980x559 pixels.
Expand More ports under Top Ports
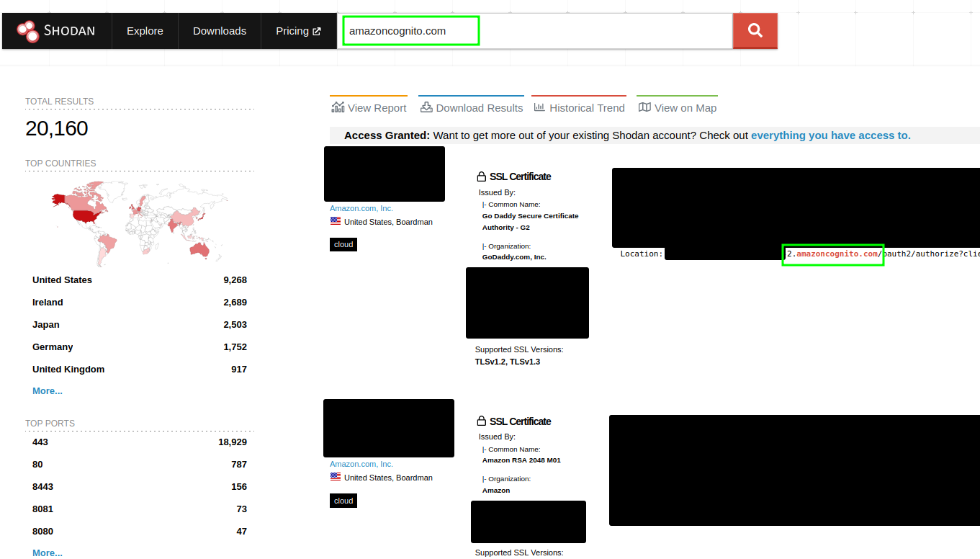pos(48,553)
